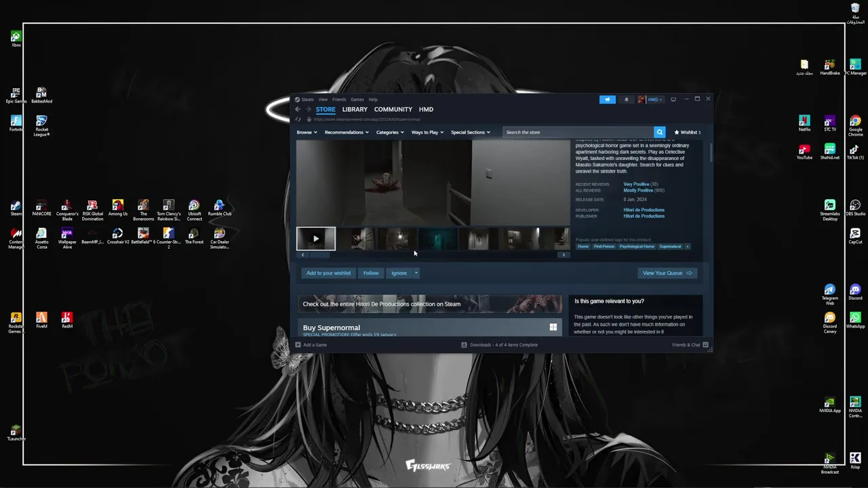
Task: Open Wallpaper Alive desktop shortcut
Action: pos(67,239)
